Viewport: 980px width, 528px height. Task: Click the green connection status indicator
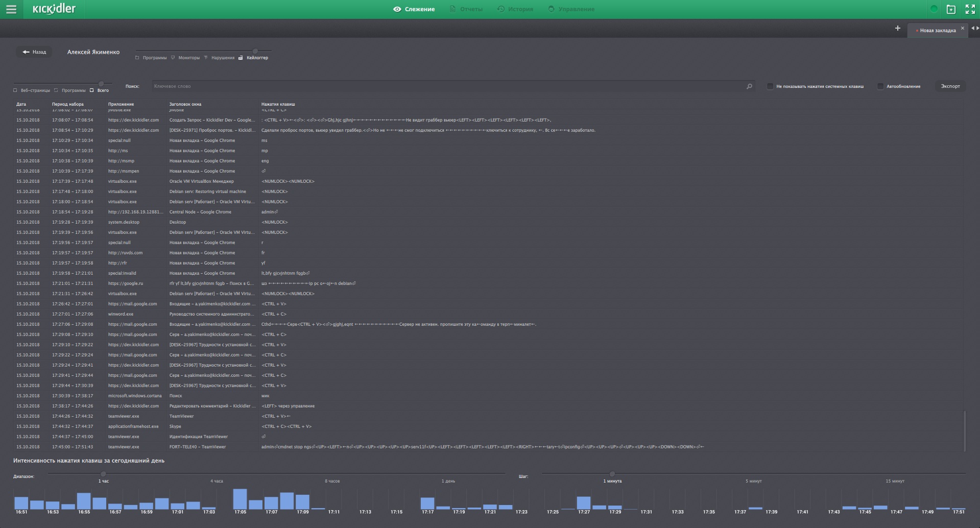point(934,9)
